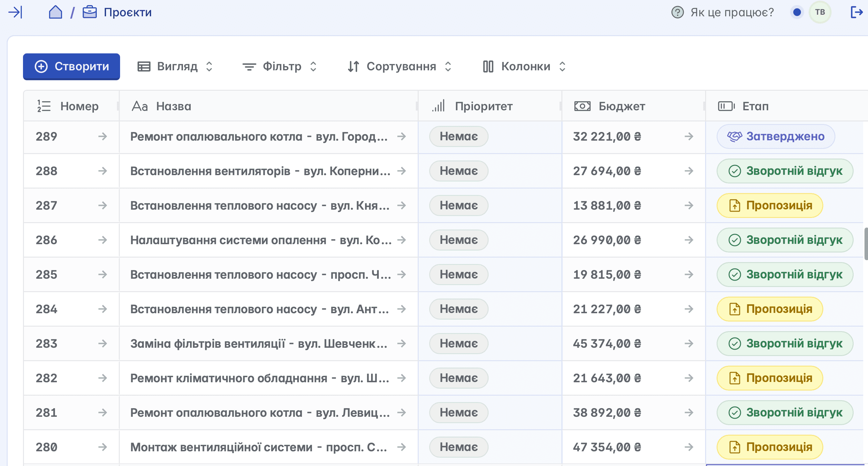
Task: Click the Проєкти briefcase icon
Action: point(90,12)
